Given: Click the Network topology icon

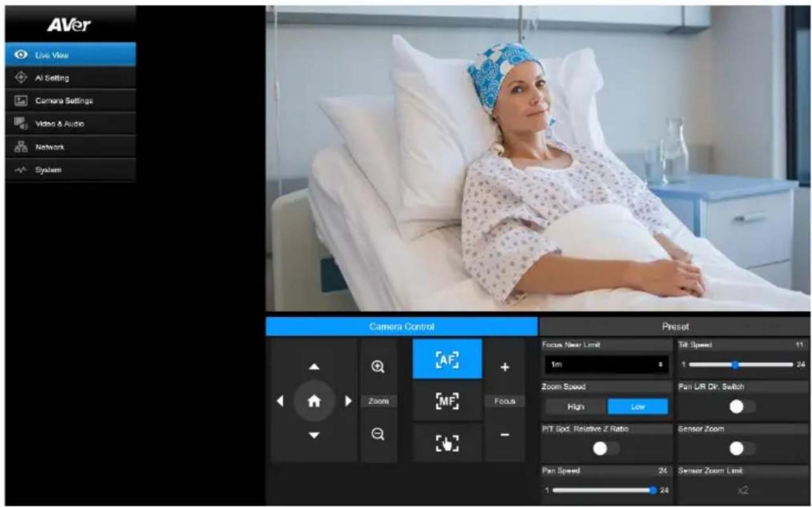Looking at the screenshot, I should (x=21, y=147).
